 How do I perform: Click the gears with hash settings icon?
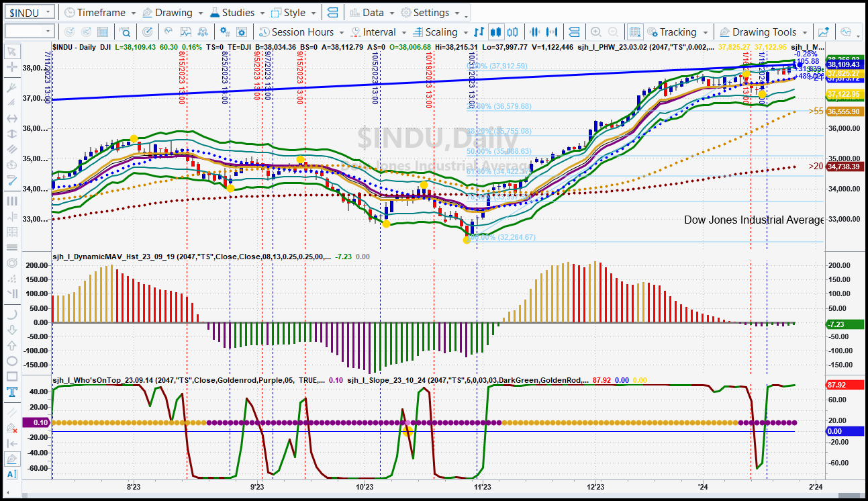click(x=225, y=32)
